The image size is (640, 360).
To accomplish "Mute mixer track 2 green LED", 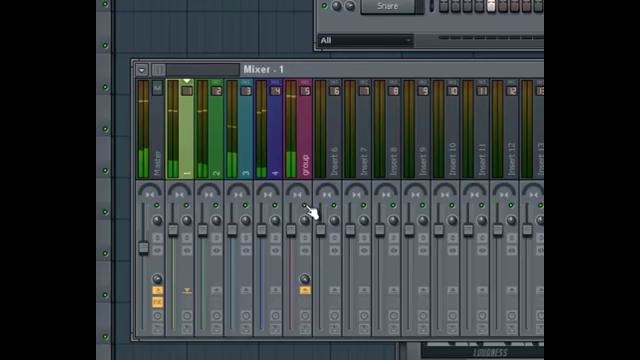I will click(x=216, y=205).
